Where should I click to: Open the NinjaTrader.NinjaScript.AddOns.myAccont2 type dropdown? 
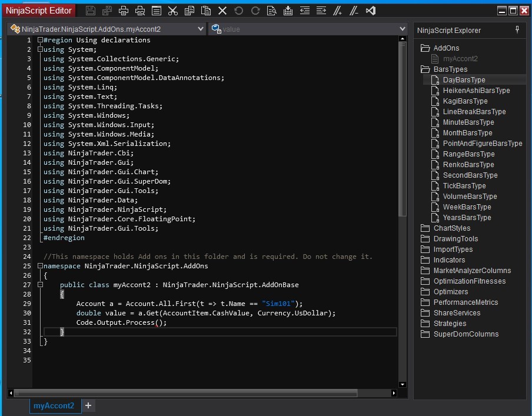pos(201,29)
